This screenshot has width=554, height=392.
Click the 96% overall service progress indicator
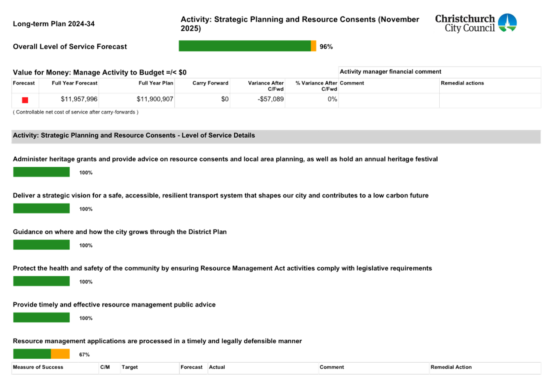326,46
